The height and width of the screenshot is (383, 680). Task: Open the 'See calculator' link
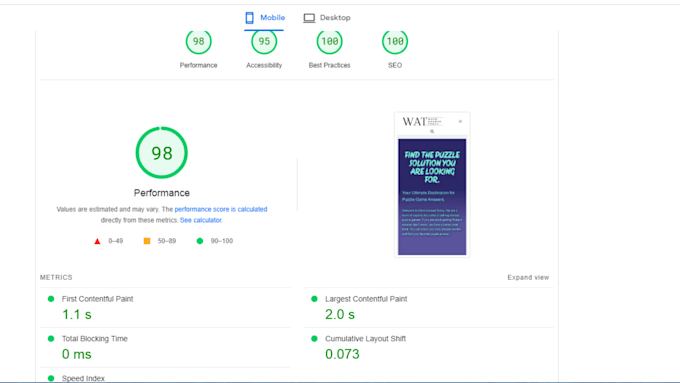(x=200, y=220)
